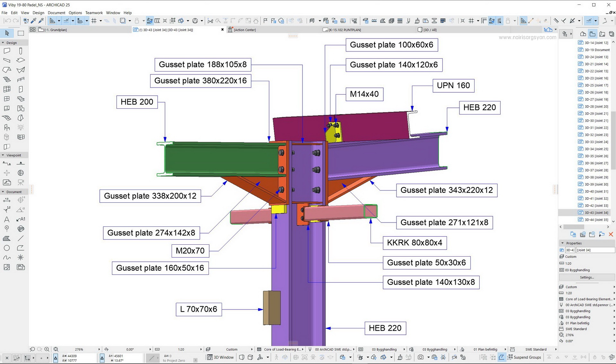Image resolution: width=616 pixels, height=364 pixels.
Task: Open the Design menu
Action: pyautogui.click(x=38, y=13)
